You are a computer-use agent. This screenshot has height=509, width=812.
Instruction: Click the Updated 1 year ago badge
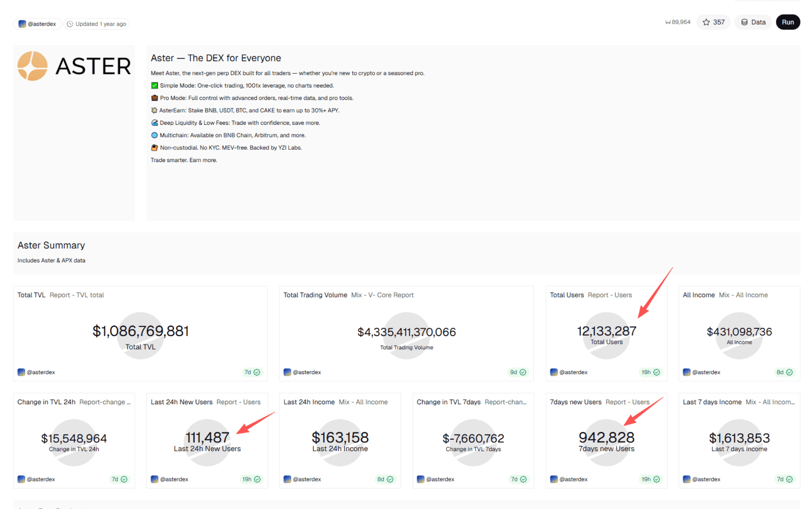coord(96,24)
